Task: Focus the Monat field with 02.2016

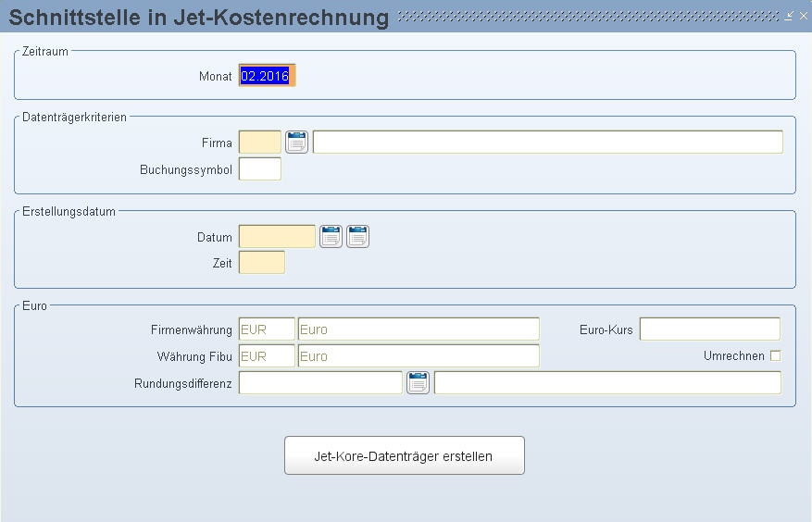Action: (268, 76)
